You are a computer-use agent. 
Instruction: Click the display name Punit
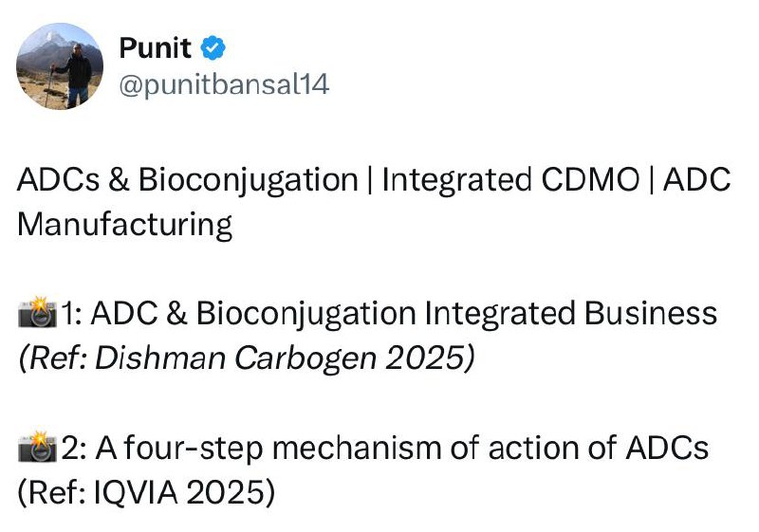tap(156, 46)
